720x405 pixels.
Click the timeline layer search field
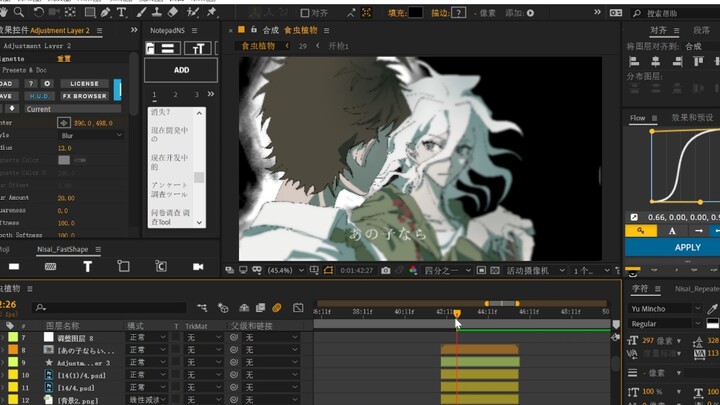(109, 308)
